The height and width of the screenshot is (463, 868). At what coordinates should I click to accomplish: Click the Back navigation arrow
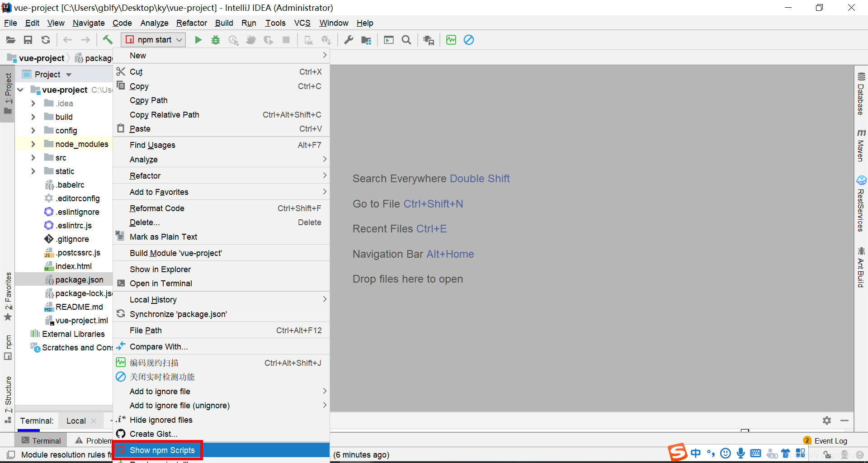pos(68,40)
